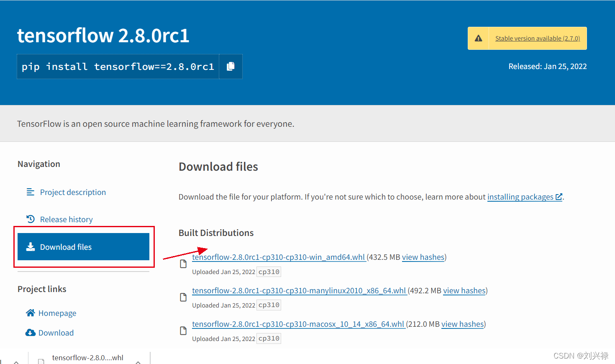
Task: Open the Homepage project link
Action: pos(57,313)
